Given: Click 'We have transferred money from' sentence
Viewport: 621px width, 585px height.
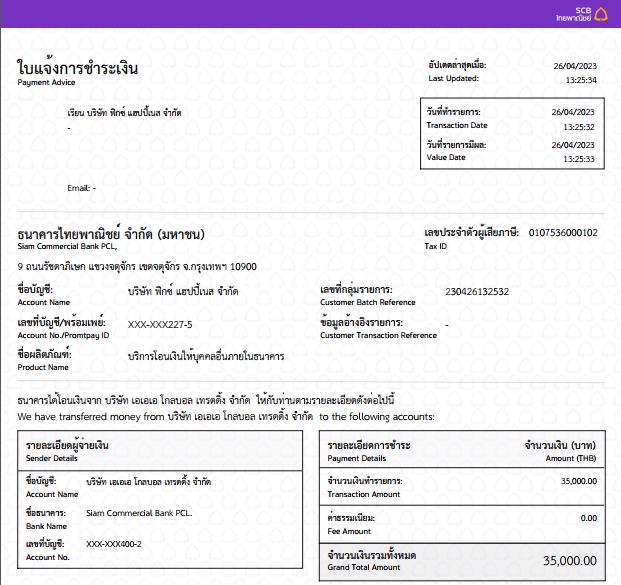Looking at the screenshot, I should coord(226,417).
